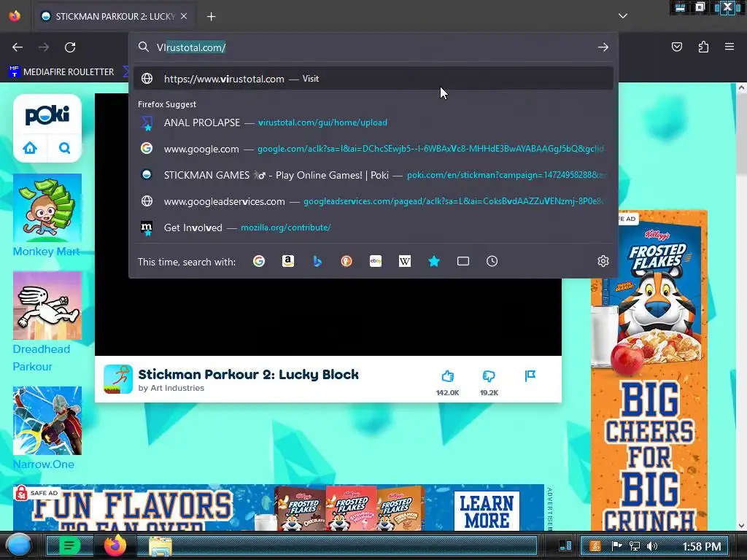Open the Extensions puzzle icon
Image resolution: width=747 pixels, height=560 pixels.
[703, 47]
